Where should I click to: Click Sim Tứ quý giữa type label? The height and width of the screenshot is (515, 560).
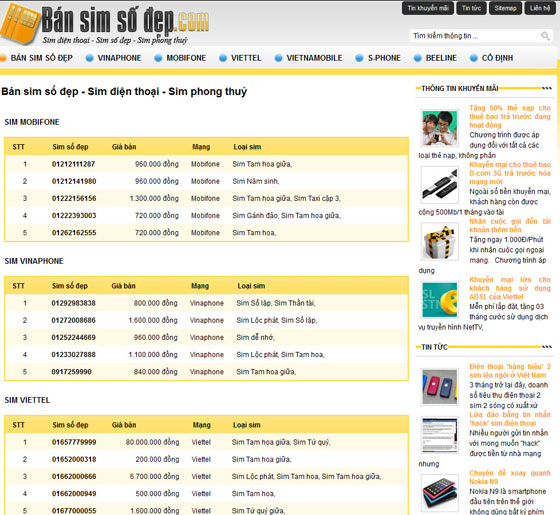pyautogui.click(x=258, y=511)
